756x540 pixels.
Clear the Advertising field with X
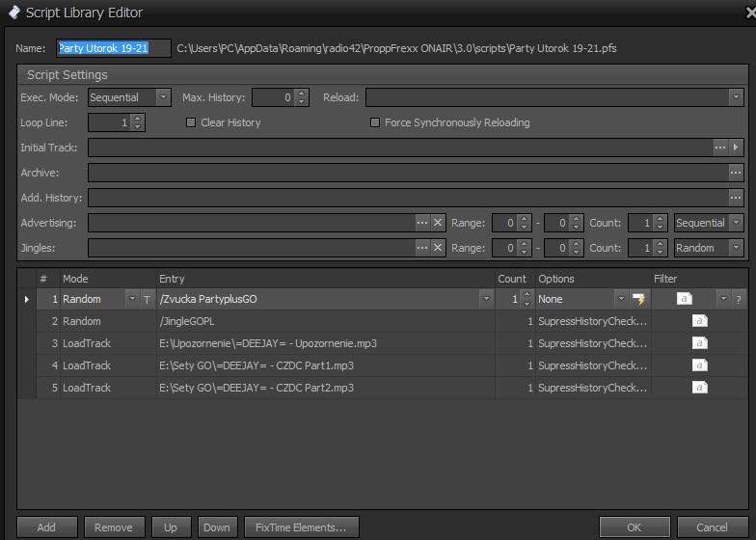(438, 223)
